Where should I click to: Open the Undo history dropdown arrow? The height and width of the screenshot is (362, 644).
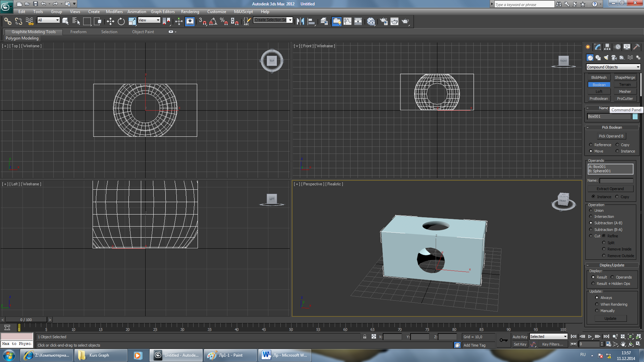[49, 4]
